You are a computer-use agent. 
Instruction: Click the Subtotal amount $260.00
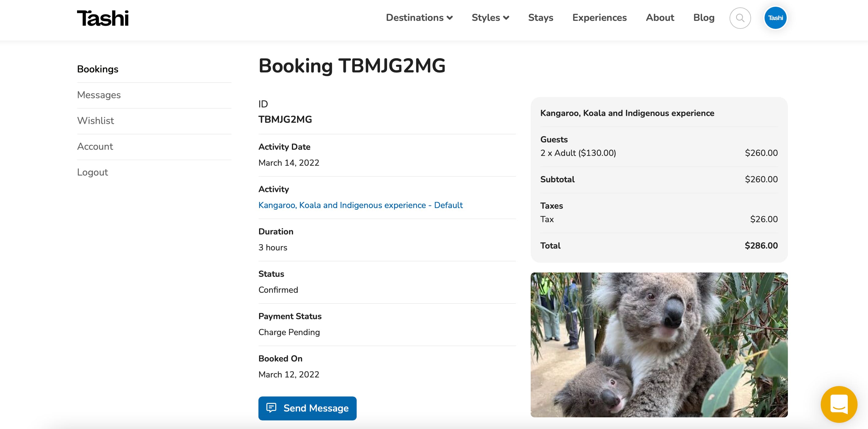761,179
